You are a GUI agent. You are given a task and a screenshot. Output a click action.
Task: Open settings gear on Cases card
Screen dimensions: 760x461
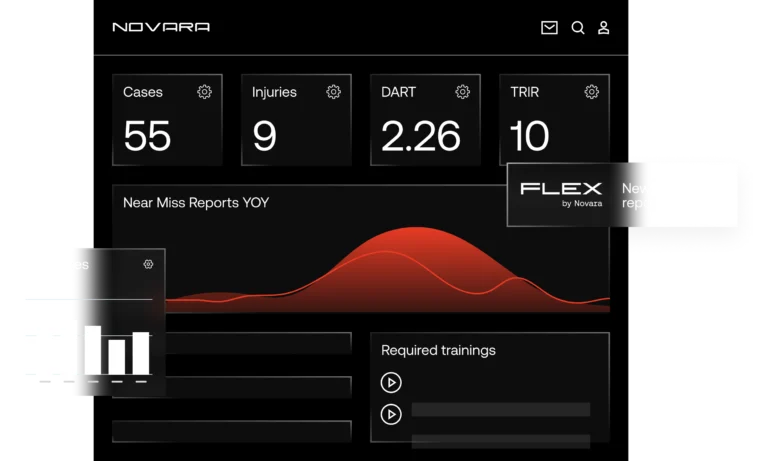coord(205,92)
